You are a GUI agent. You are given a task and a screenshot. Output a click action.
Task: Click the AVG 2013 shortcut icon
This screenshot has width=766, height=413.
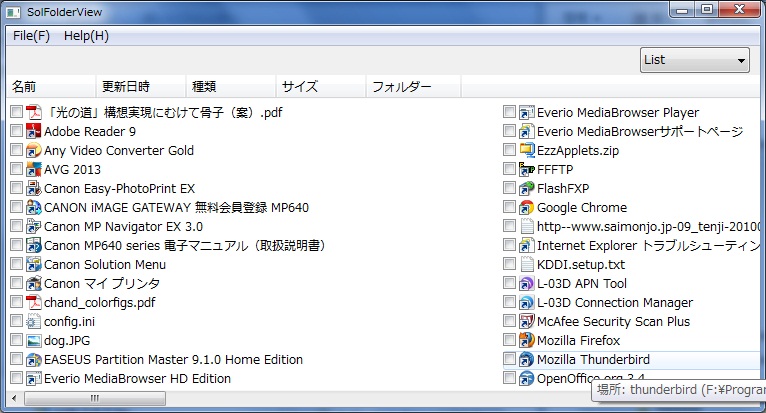click(34, 169)
